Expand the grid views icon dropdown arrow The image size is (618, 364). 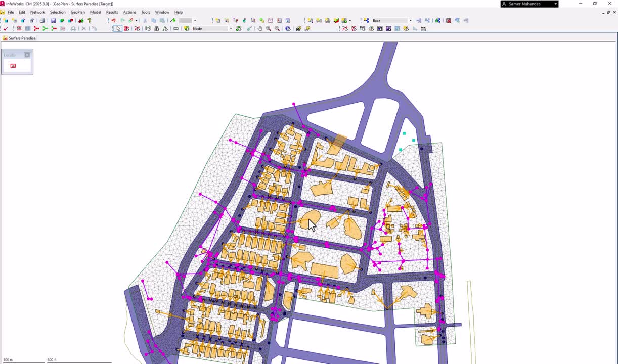350,21
